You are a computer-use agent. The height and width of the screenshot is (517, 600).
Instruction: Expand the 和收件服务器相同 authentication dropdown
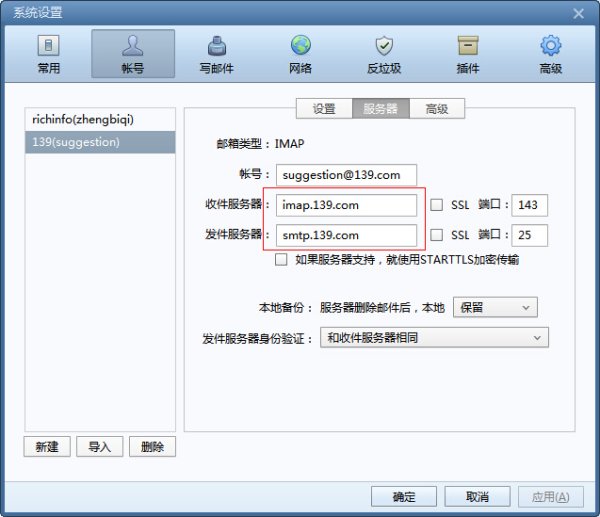[x=434, y=338]
